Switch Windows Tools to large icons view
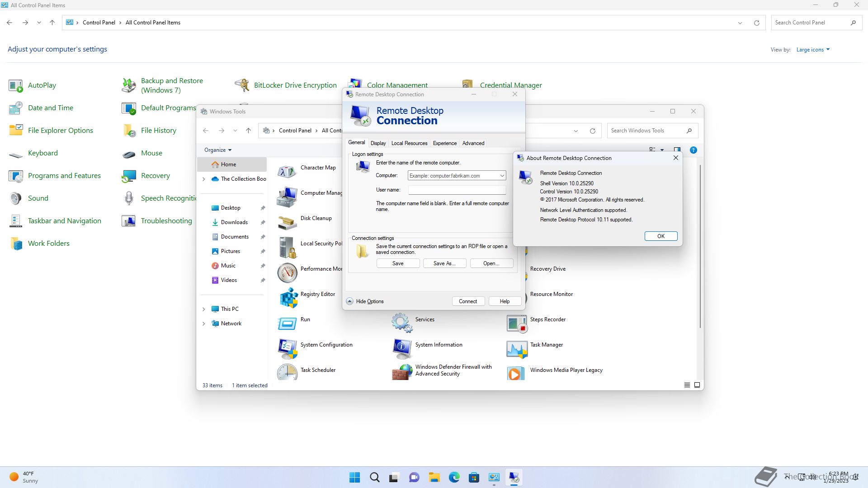 pos(697,385)
